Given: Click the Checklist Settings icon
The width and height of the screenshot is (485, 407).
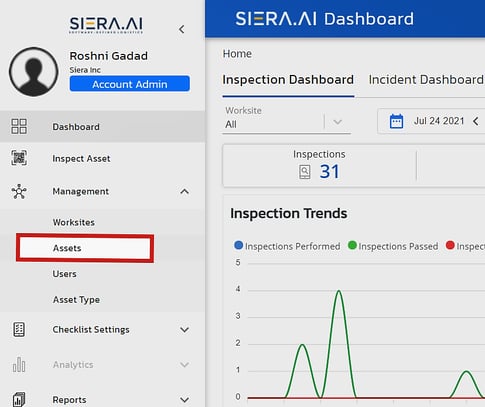Looking at the screenshot, I should [19, 329].
